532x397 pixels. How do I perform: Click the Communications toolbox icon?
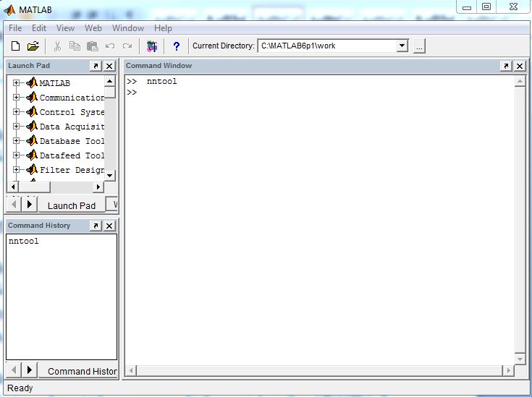point(32,98)
